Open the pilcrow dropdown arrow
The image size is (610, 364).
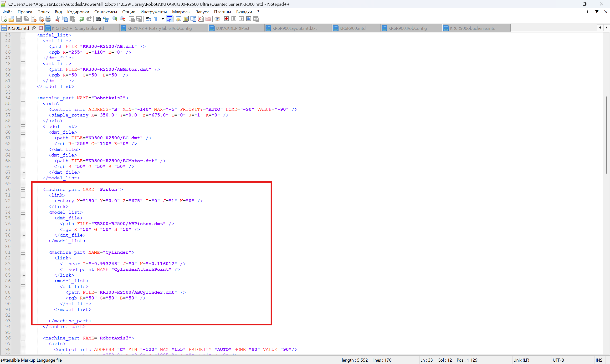click(162, 19)
